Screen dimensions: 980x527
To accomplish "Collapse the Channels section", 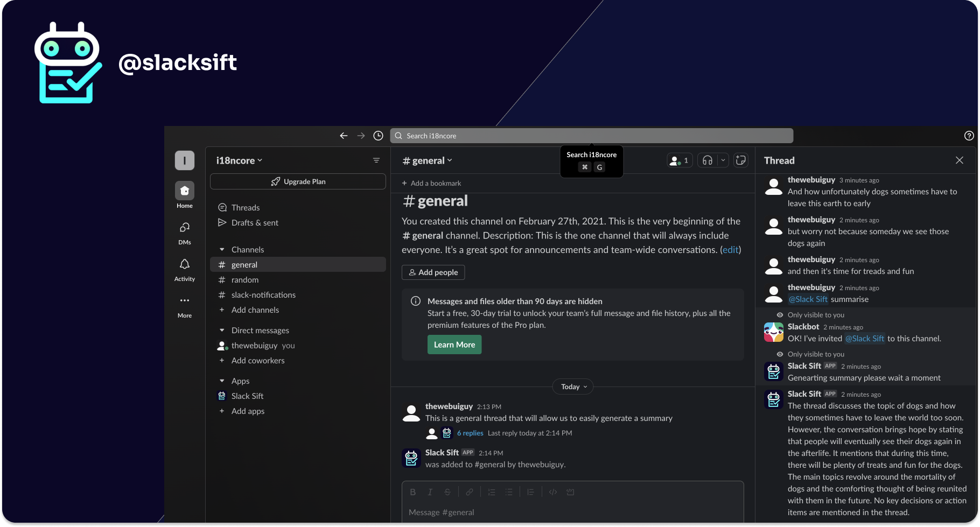I will (222, 249).
